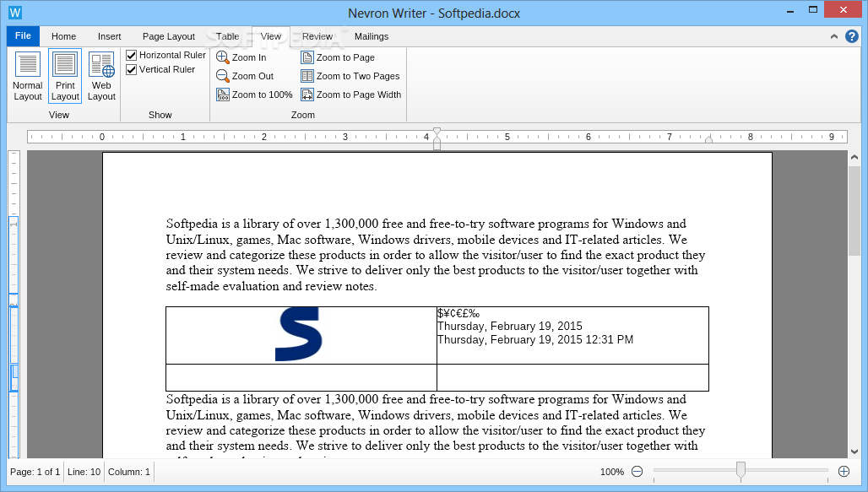Click the vertical scrollbar down arrow
The width and height of the screenshot is (868, 492).
click(x=854, y=451)
